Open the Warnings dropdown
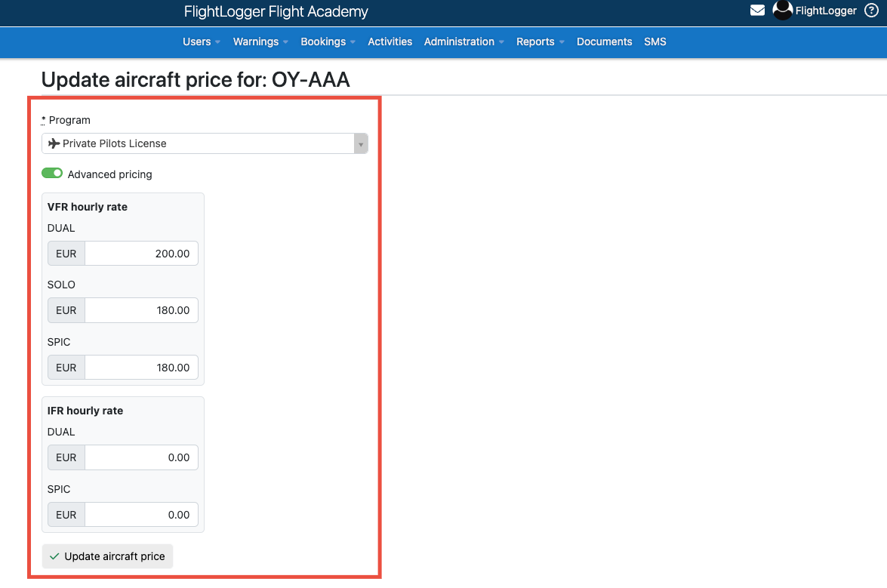887x588 pixels. click(260, 42)
